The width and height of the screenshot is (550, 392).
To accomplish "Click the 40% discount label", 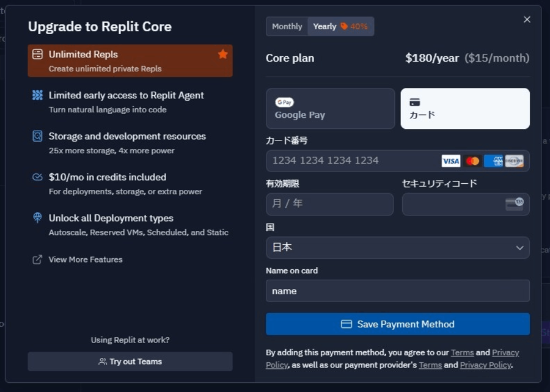I will click(x=359, y=27).
